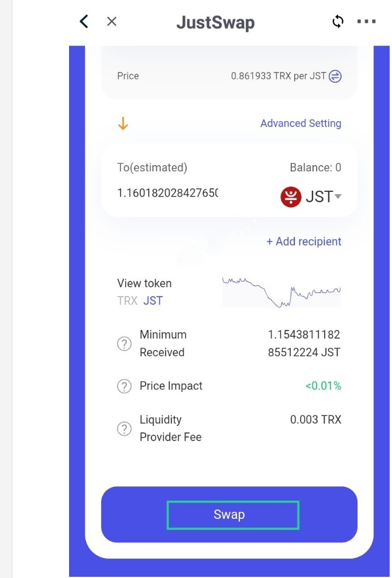Image resolution: width=392 pixels, height=578 pixels.
Task: Click the Balance: 0 text
Action: coord(315,168)
